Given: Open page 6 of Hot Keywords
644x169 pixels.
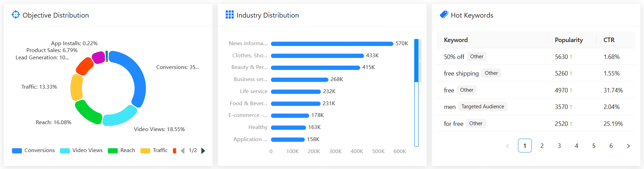Looking at the screenshot, I should click(611, 146).
